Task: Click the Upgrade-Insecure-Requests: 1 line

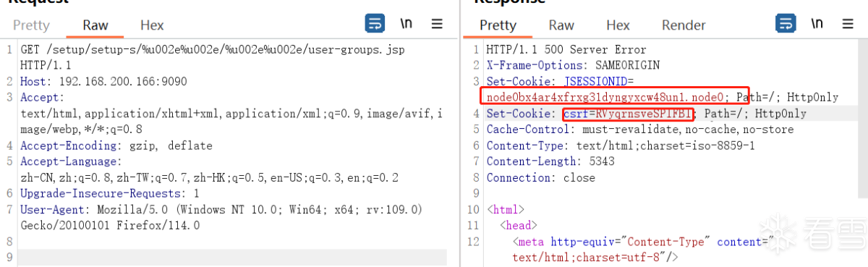Action: coord(110,193)
